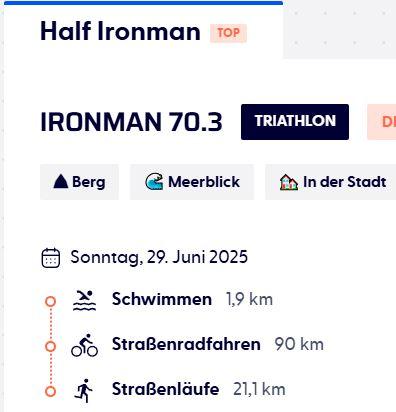The image size is (396, 412).
Task: Click the Straßenradfahren stage timeline circle
Action: pos(50,346)
